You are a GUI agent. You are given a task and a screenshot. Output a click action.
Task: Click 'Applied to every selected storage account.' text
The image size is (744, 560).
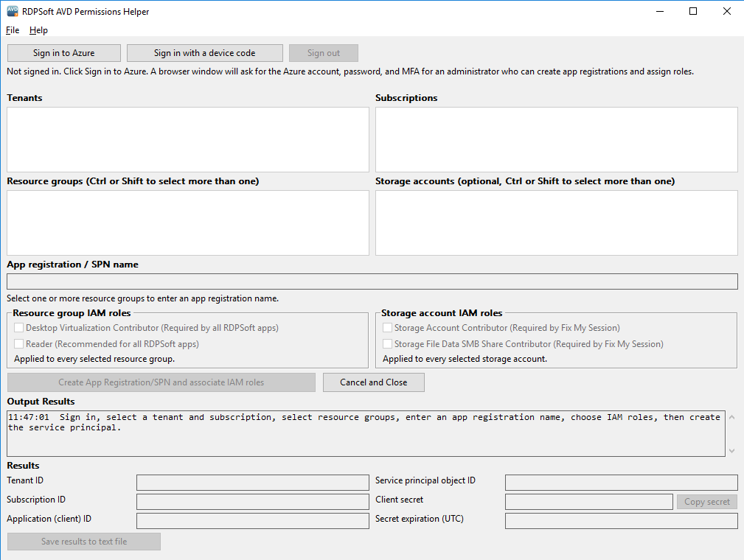click(x=465, y=359)
